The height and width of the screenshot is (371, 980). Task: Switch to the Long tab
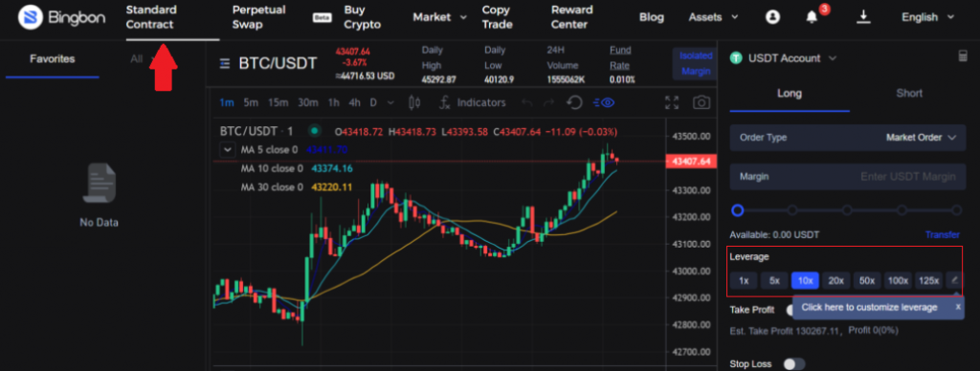(790, 93)
